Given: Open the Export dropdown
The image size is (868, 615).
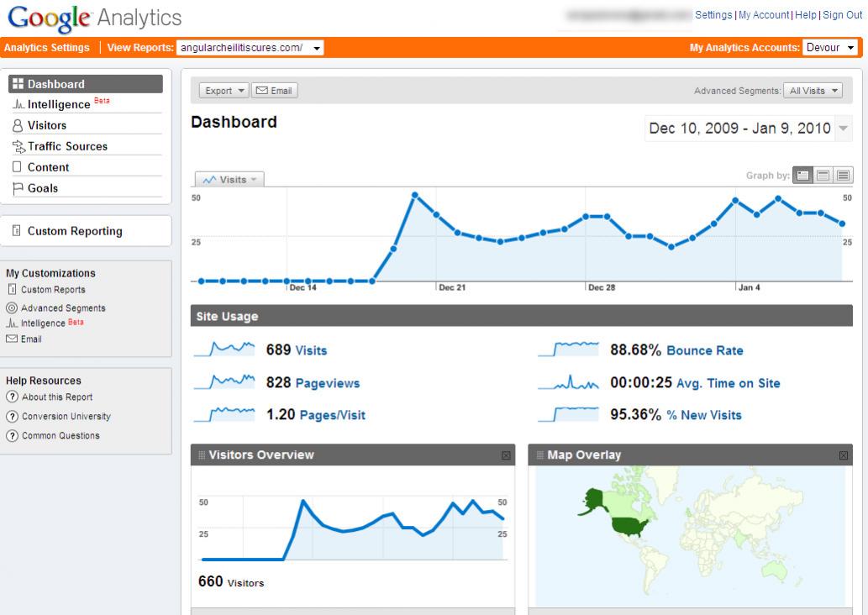Looking at the screenshot, I should pyautogui.click(x=224, y=90).
